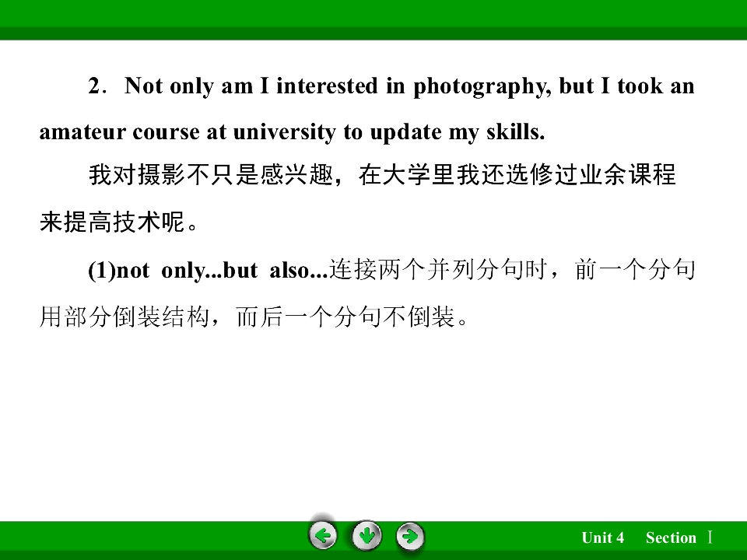Click the word "amateur" on second line
The height and width of the screenshot is (560, 747).
coord(82,132)
